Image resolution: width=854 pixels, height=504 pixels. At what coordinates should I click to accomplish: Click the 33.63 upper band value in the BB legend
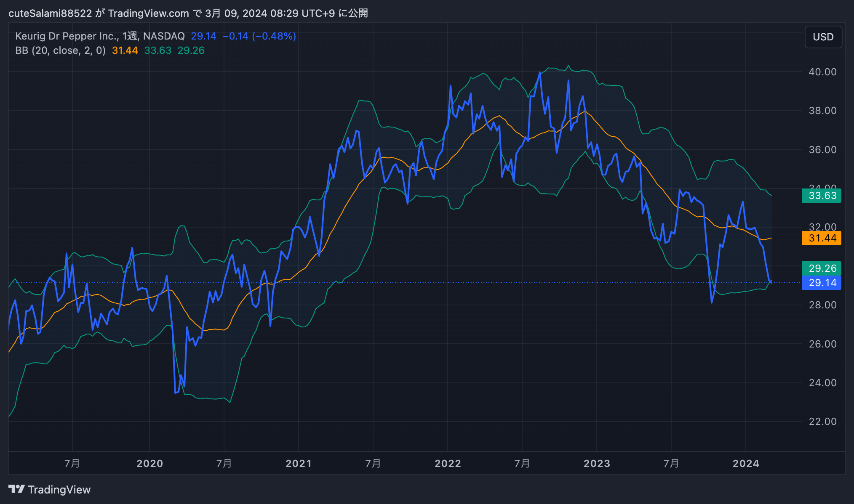[158, 50]
